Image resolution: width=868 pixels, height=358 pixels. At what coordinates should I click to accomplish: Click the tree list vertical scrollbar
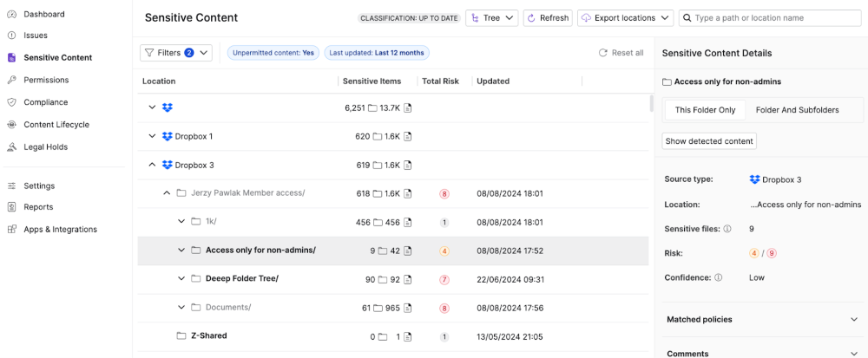click(652, 103)
